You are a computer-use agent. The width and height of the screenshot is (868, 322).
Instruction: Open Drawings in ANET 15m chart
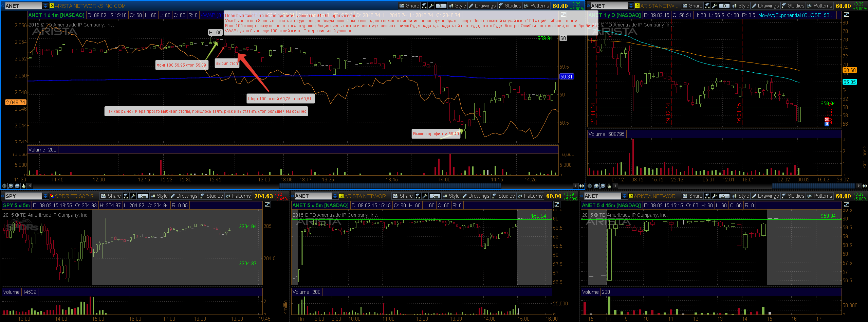pos(765,196)
